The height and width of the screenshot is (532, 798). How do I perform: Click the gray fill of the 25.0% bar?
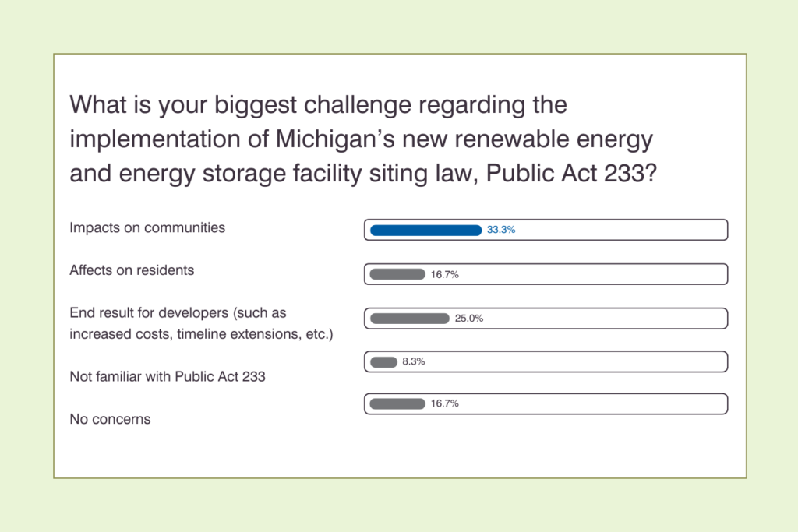click(x=409, y=319)
